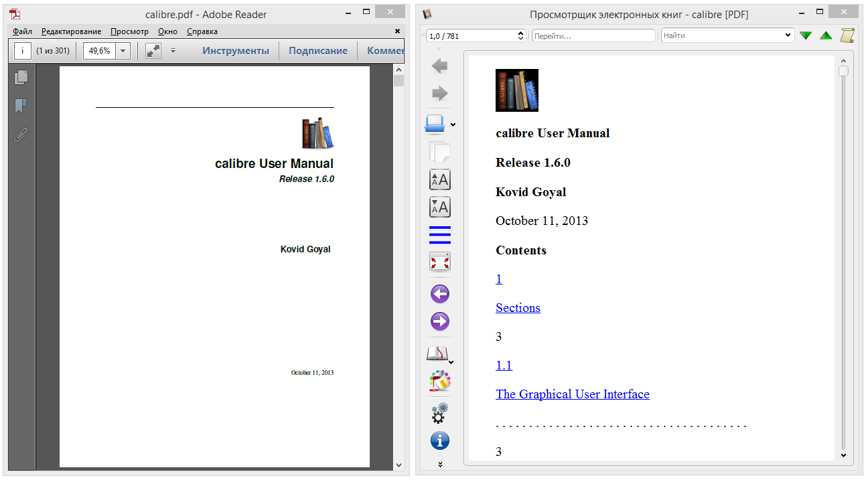
Task: Click "Kovid Goyal" text on the Adobe page
Action: click(305, 249)
